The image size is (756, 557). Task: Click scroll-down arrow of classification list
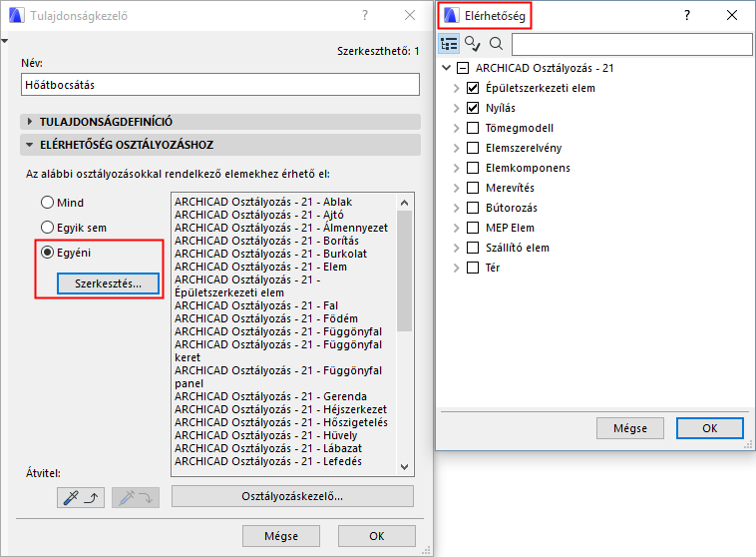[x=405, y=467]
